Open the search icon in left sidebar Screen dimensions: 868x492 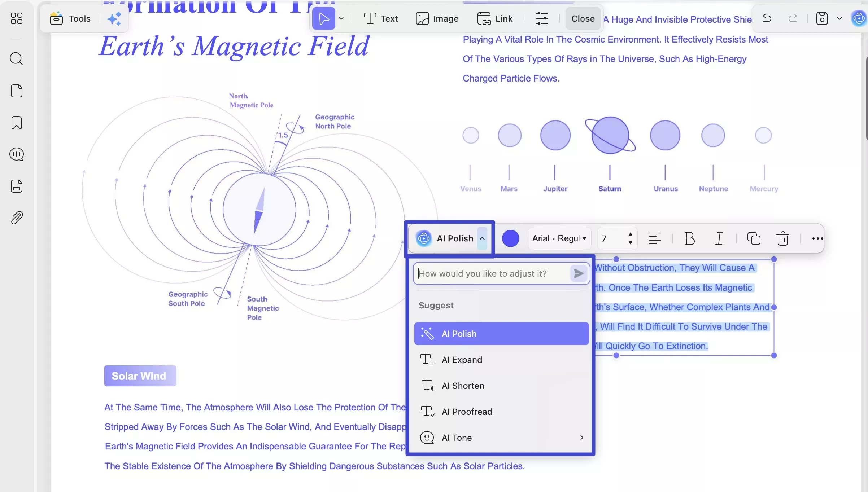[16, 58]
